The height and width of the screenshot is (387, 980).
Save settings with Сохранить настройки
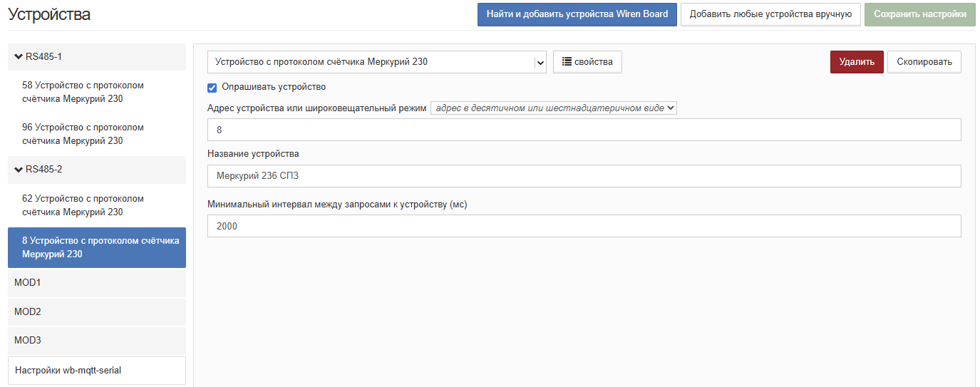(x=919, y=14)
